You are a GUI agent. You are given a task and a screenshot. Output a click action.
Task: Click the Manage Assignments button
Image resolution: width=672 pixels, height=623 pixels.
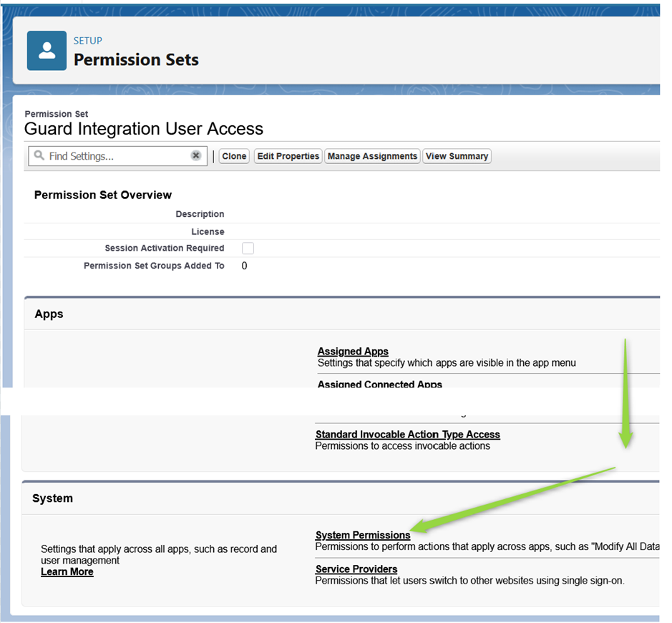(372, 156)
